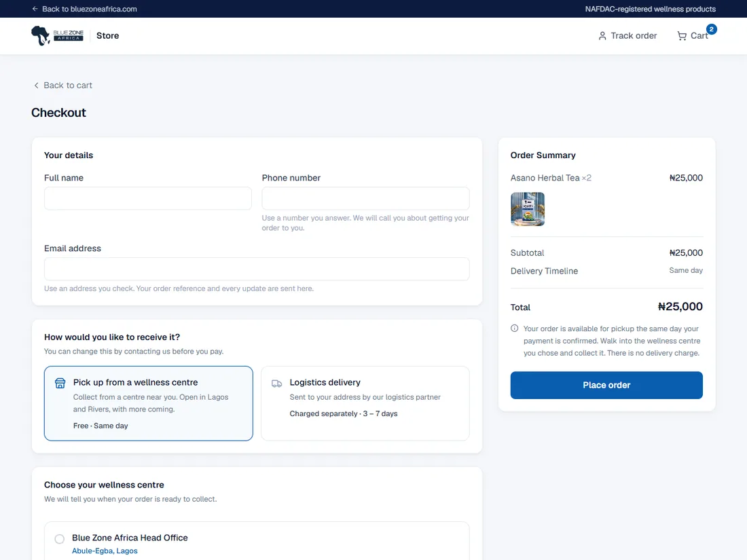The width and height of the screenshot is (747, 560).
Task: Click 'Free · Same day' text
Action: pyautogui.click(x=101, y=426)
